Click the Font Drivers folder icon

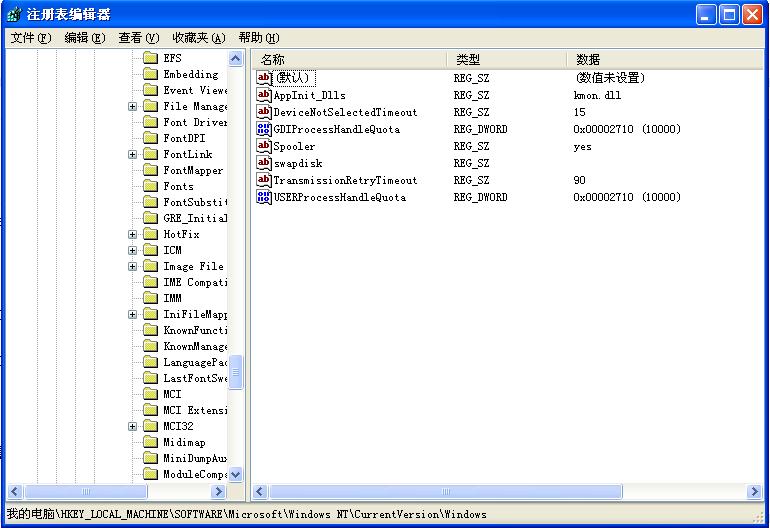pyautogui.click(x=150, y=122)
